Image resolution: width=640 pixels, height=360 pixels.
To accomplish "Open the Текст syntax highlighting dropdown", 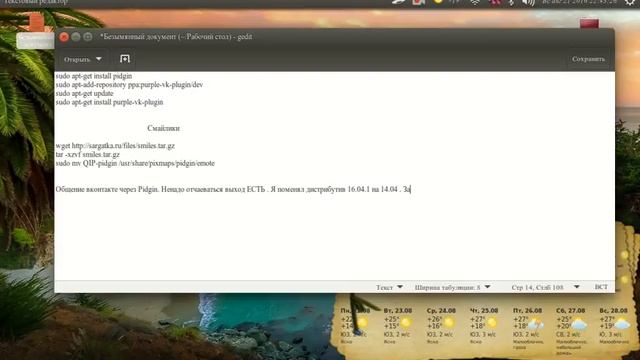I will click(x=389, y=287).
